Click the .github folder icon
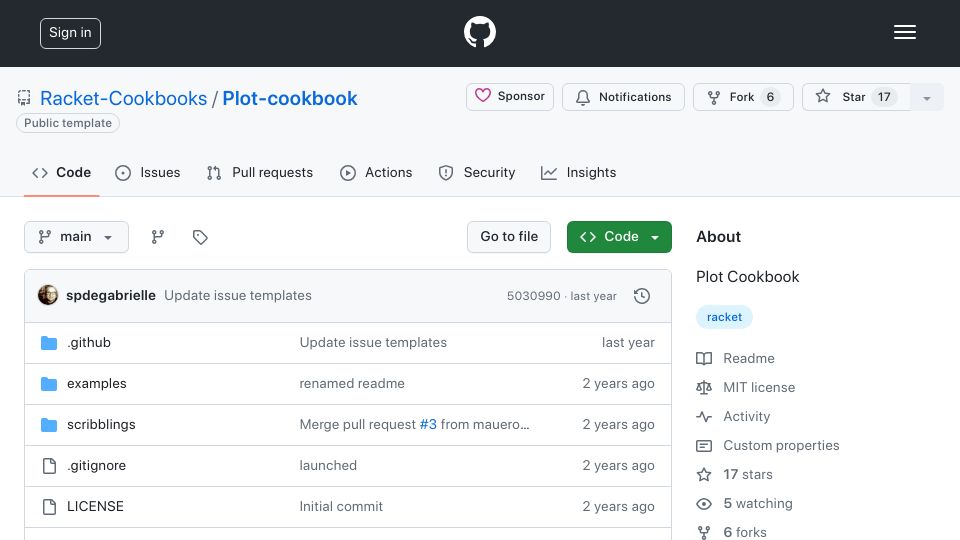960x540 pixels. coord(49,343)
